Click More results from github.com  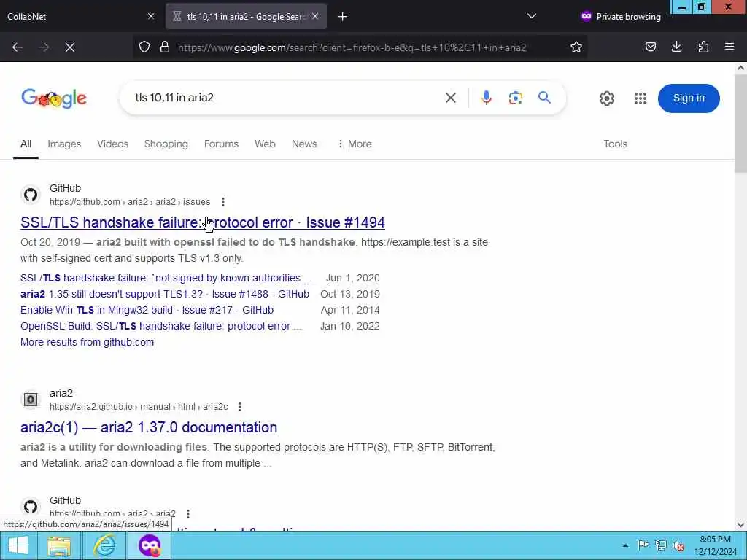click(x=88, y=342)
